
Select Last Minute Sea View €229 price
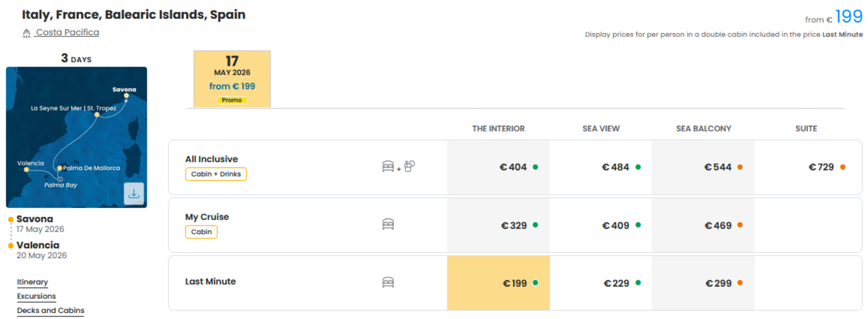601,283
